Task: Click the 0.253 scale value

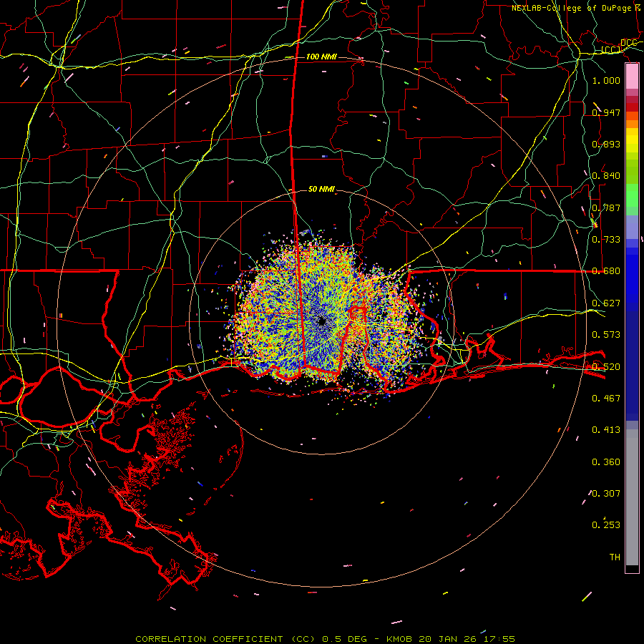Action: click(x=606, y=525)
